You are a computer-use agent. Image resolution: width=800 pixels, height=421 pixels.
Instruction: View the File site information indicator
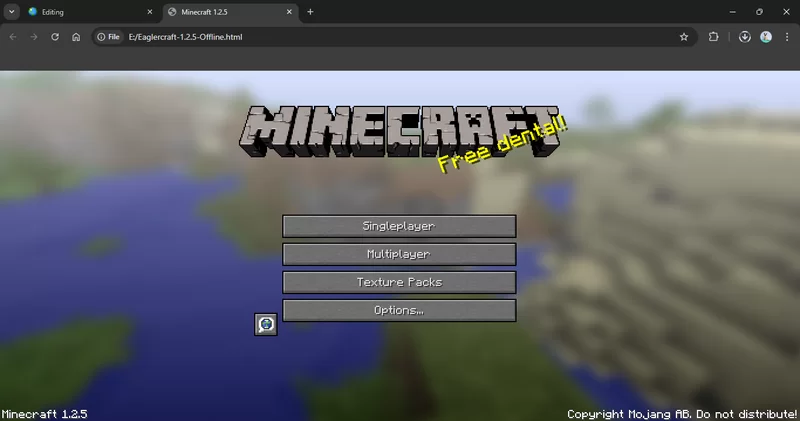coord(108,37)
